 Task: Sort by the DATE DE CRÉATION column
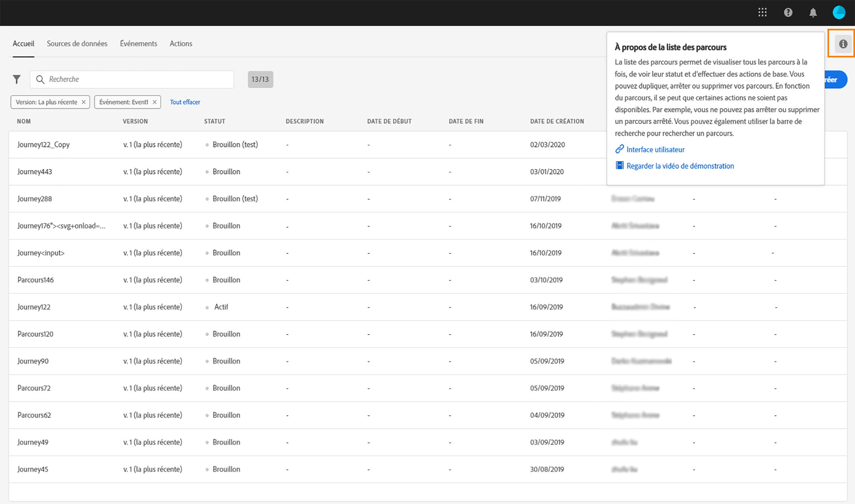click(x=557, y=121)
